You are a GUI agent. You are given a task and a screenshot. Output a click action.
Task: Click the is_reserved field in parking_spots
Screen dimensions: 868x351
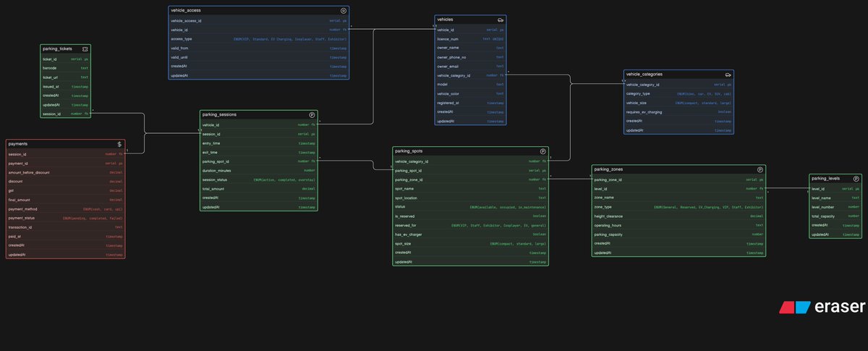[x=471, y=216]
